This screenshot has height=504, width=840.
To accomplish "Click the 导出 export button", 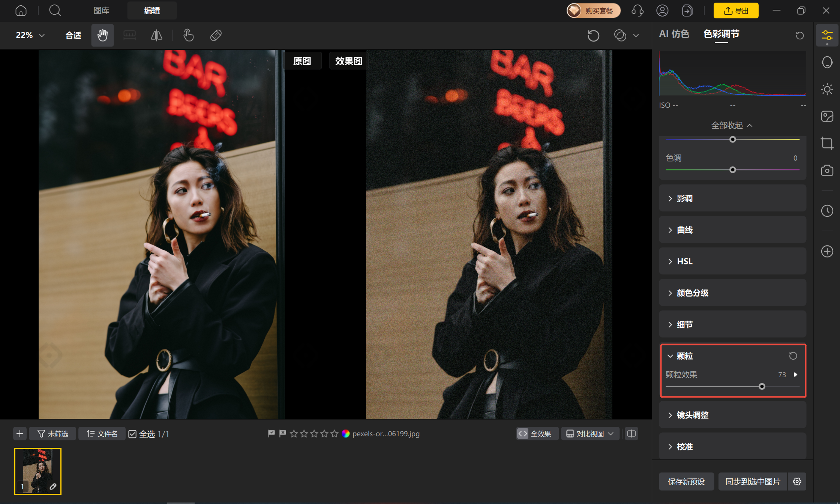I will click(736, 10).
